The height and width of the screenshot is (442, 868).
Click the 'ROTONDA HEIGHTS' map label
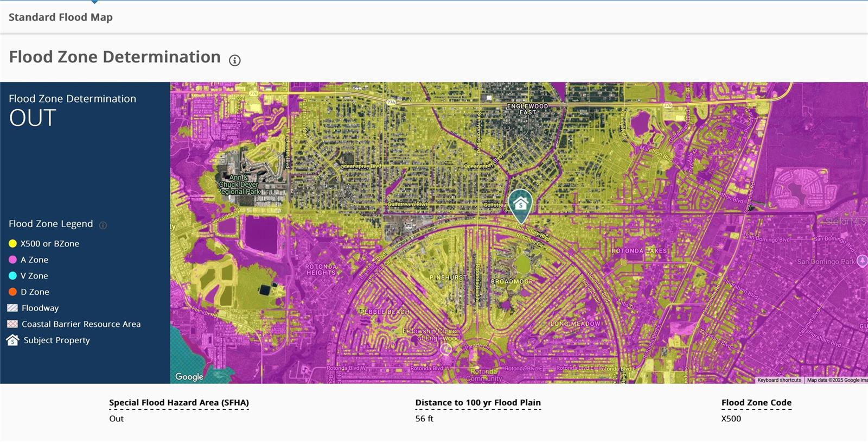[x=321, y=270]
